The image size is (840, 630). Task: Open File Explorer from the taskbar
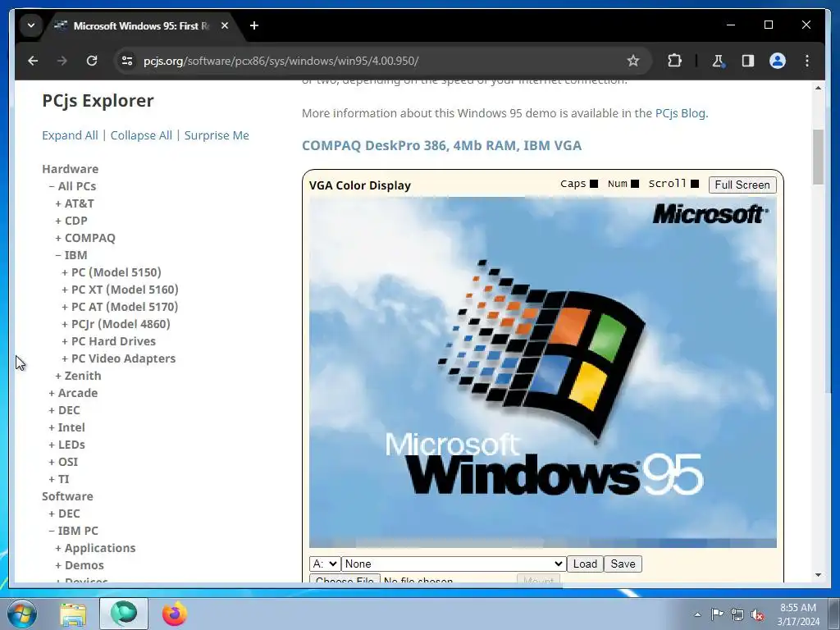coord(73,614)
